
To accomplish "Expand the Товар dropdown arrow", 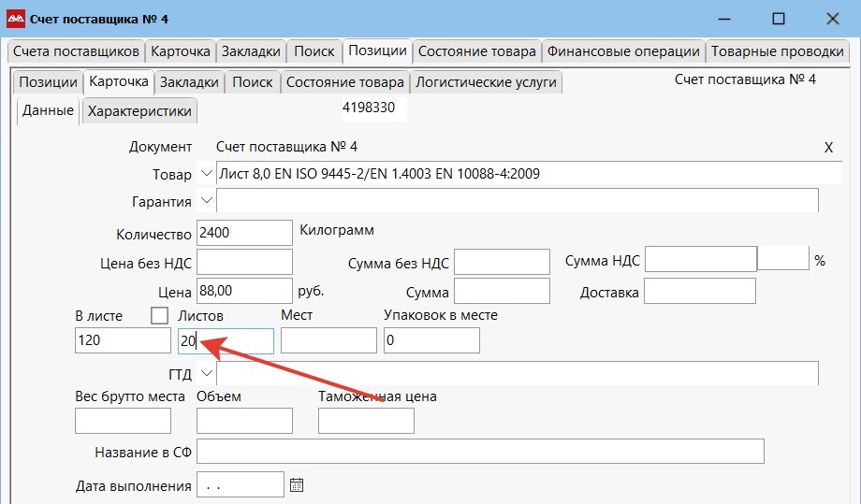I will point(207,174).
